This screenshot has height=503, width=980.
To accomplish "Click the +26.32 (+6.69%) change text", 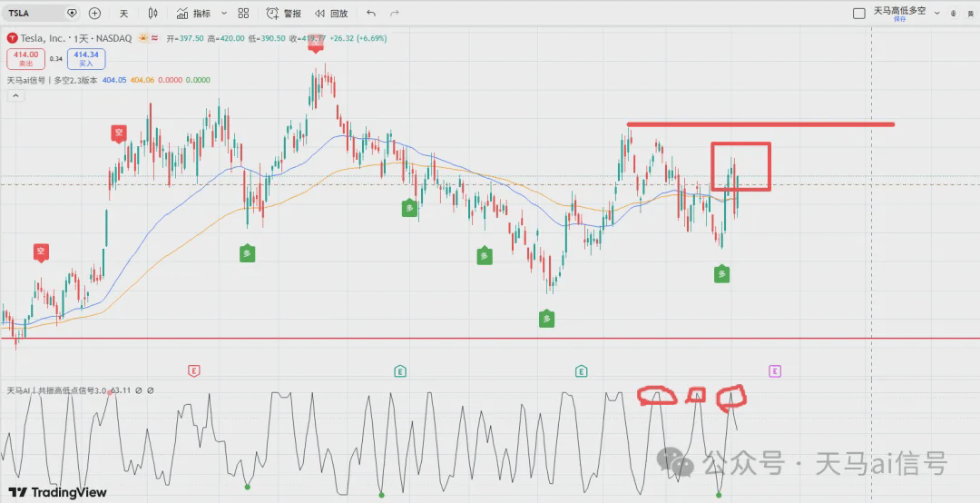I will point(358,38).
